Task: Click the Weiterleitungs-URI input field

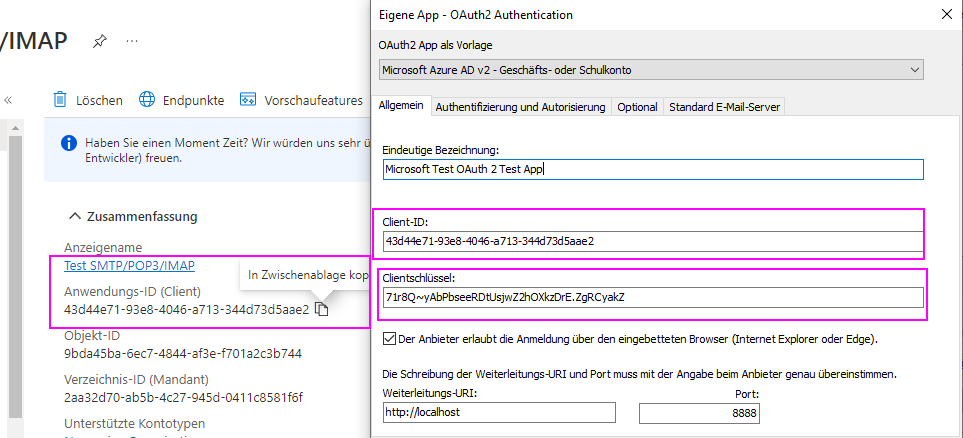Action: point(498,412)
